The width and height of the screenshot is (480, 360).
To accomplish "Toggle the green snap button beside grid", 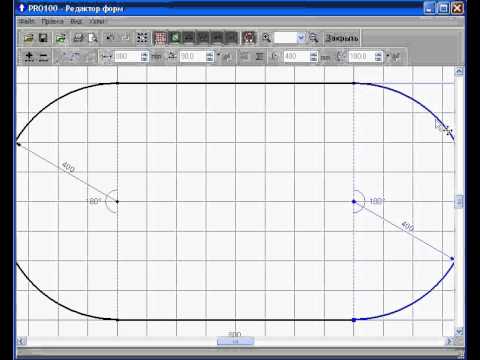I will [x=175, y=38].
